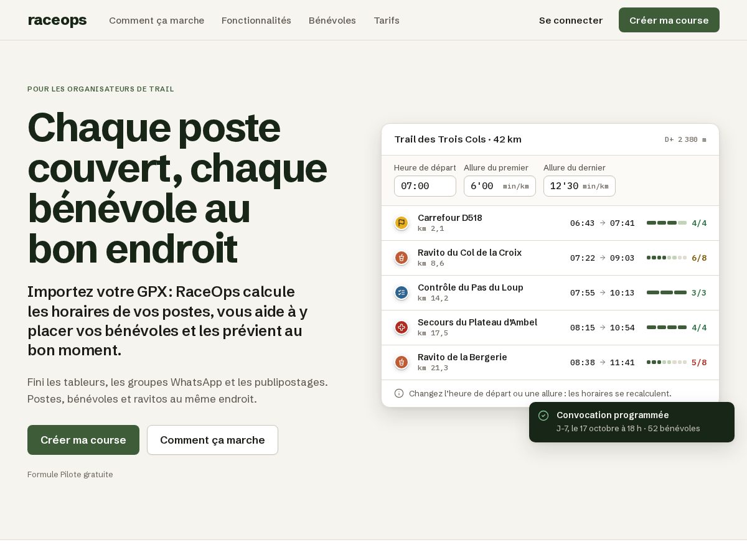The width and height of the screenshot is (747, 560).
Task: Click the Ravito de la Bergerie staffing dots
Action: point(667,362)
